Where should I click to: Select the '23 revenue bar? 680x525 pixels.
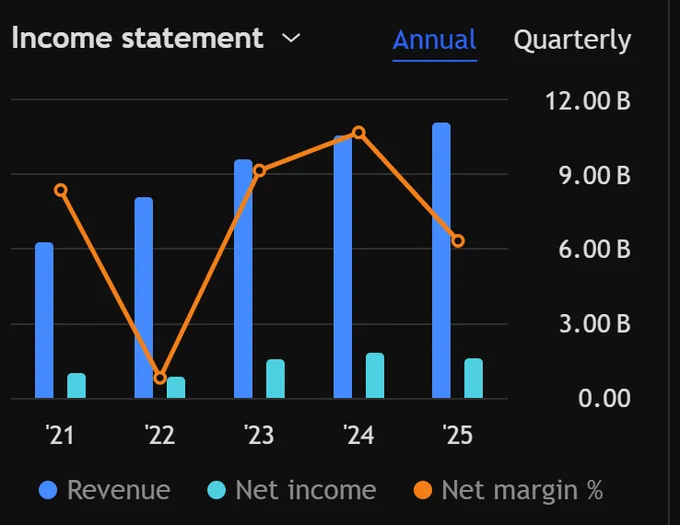point(243,278)
